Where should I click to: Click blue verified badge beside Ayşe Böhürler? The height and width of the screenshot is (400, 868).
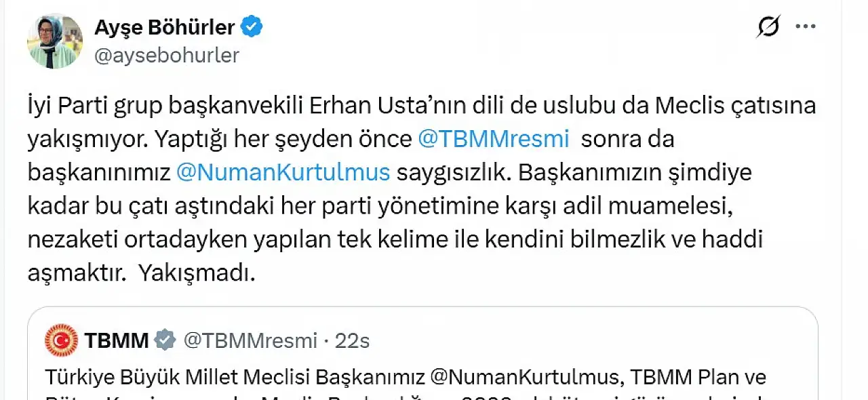tap(253, 27)
